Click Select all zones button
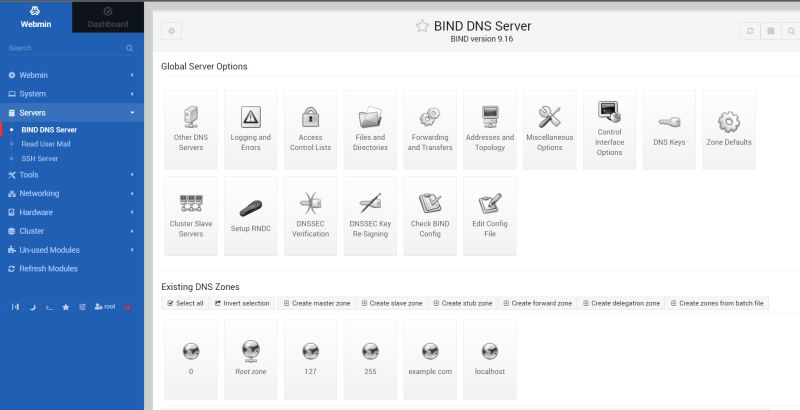This screenshot has height=410, width=800. [x=185, y=303]
